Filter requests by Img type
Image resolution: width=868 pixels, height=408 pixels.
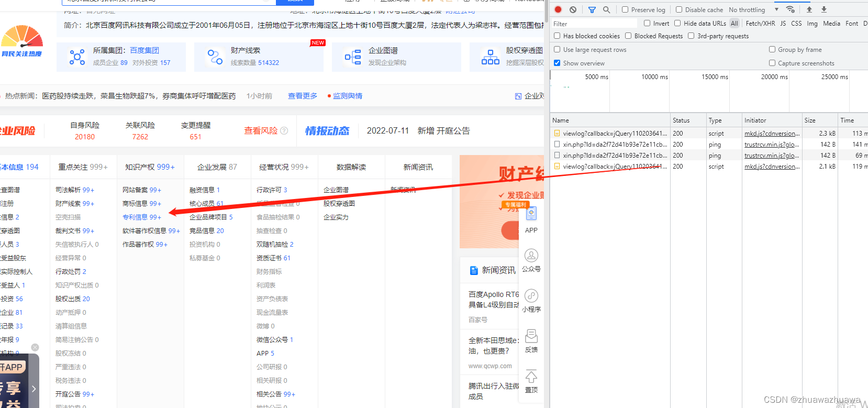tap(812, 24)
